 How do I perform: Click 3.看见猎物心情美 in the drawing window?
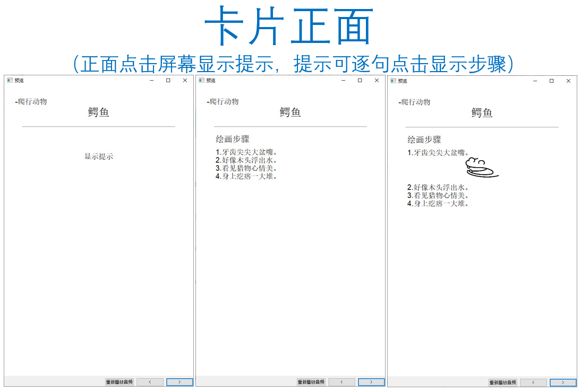point(438,195)
